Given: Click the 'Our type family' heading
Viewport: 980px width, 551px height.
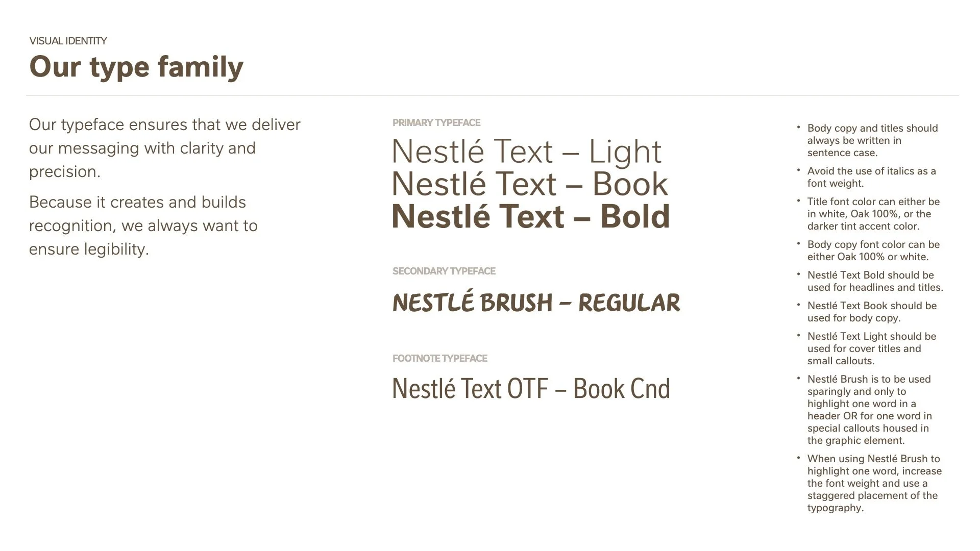Looking at the screenshot, I should (x=136, y=67).
